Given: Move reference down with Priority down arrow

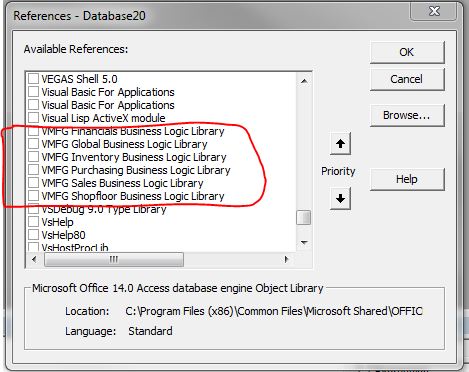Looking at the screenshot, I should (x=340, y=198).
